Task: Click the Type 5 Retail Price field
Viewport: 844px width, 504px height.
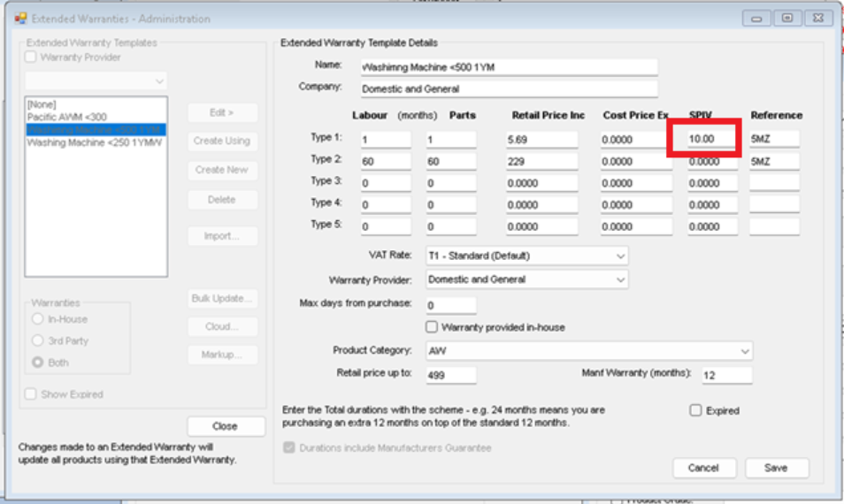Action: click(x=541, y=226)
